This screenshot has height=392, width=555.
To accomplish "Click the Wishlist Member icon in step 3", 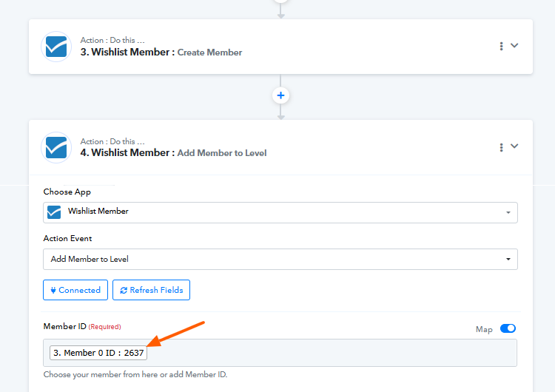I will (x=56, y=47).
